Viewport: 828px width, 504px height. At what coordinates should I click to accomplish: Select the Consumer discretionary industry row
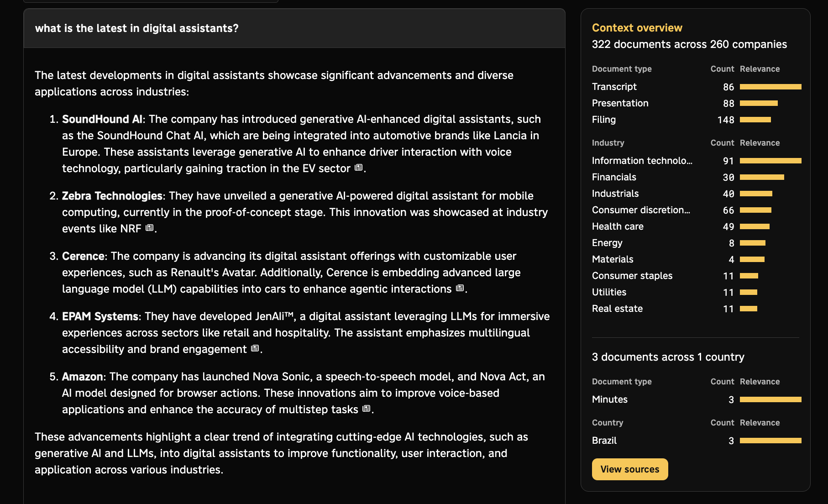697,210
